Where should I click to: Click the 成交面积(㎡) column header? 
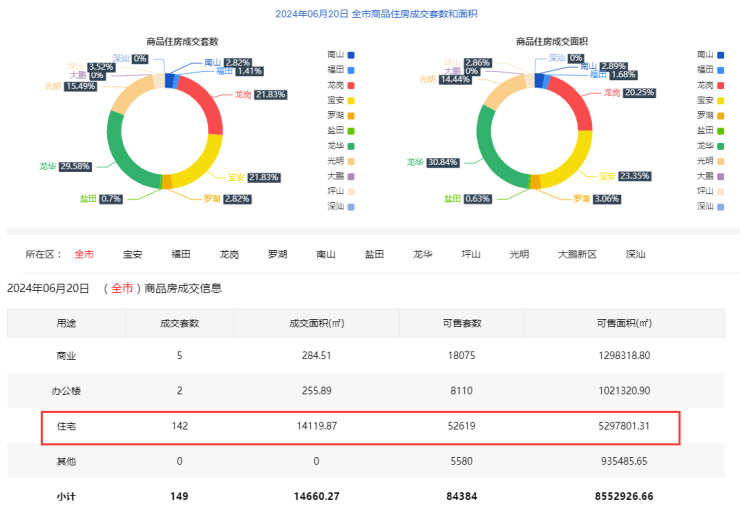(316, 323)
